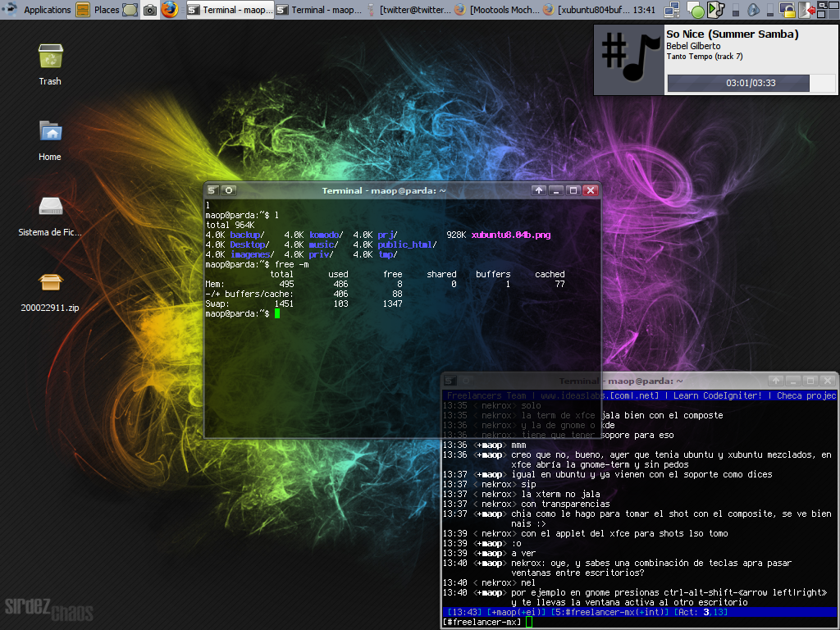The width and height of the screenshot is (840, 630).
Task: Maximize the front Terminal window
Action: click(x=573, y=190)
